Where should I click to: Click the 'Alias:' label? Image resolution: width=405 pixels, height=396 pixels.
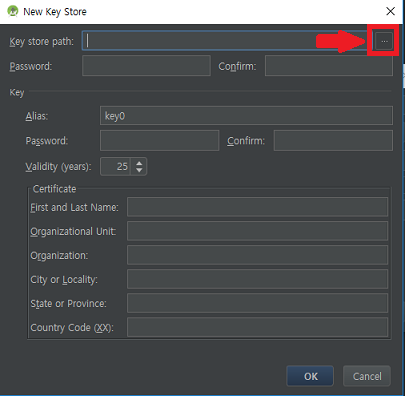(37, 116)
